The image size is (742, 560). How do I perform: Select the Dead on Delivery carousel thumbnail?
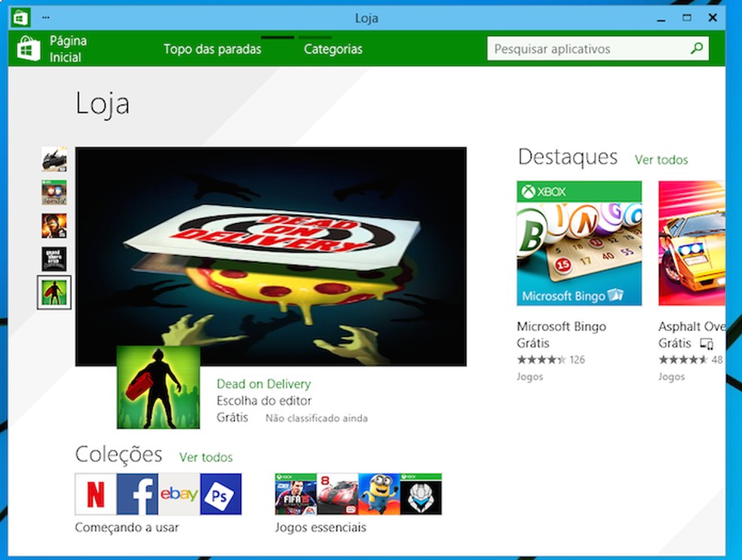coord(54,292)
